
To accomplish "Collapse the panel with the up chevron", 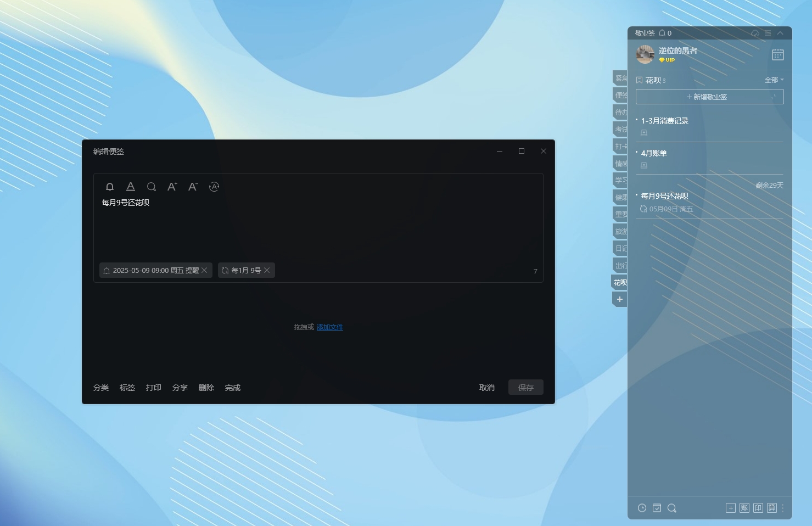I will [x=780, y=33].
